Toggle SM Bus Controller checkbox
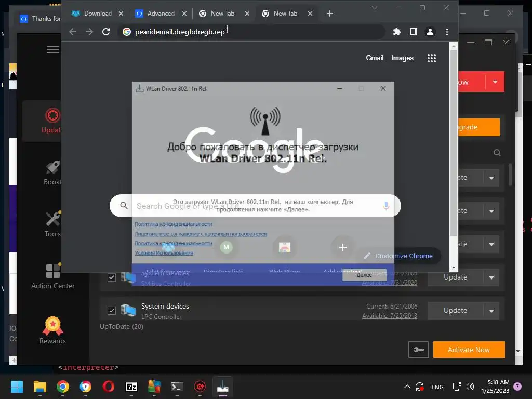This screenshot has height=399, width=532. pos(112,277)
